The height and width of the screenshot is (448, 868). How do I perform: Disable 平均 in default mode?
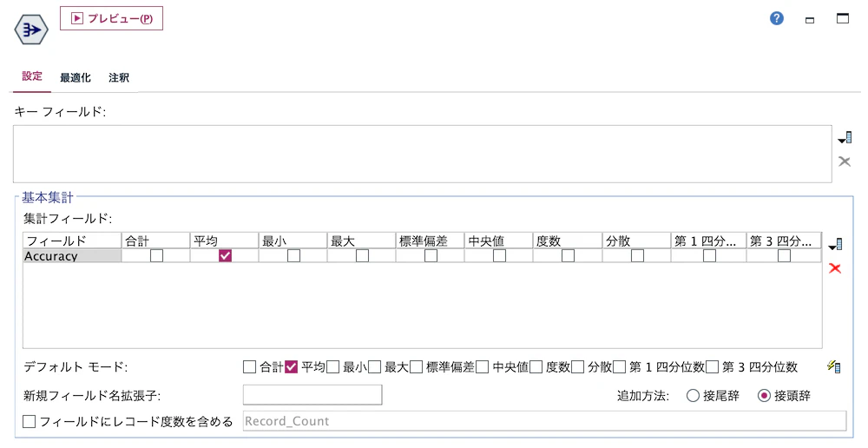pos(291,366)
